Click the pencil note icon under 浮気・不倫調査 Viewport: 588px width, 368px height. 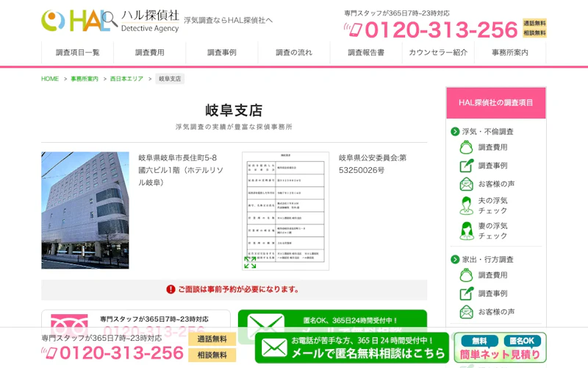click(x=467, y=166)
